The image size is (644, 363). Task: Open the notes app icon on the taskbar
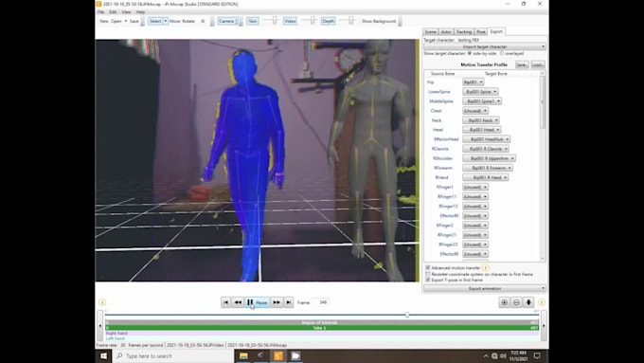pos(295,356)
